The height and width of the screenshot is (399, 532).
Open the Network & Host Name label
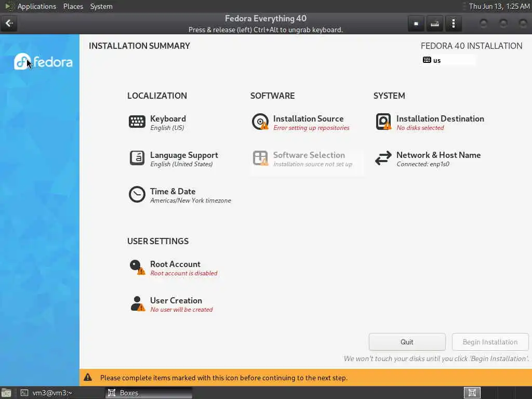(438, 155)
